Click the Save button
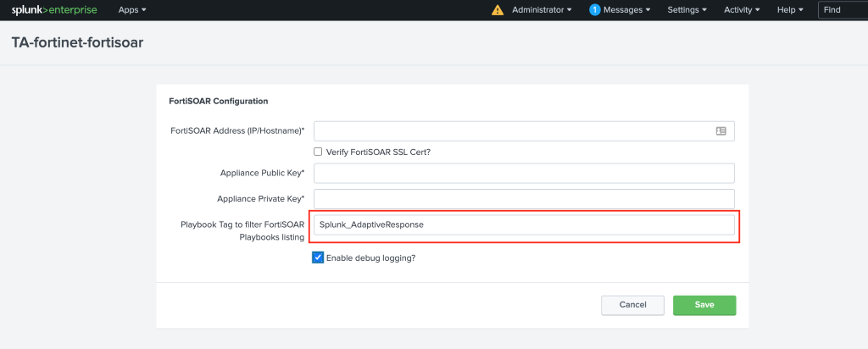The height and width of the screenshot is (349, 868). (x=704, y=305)
